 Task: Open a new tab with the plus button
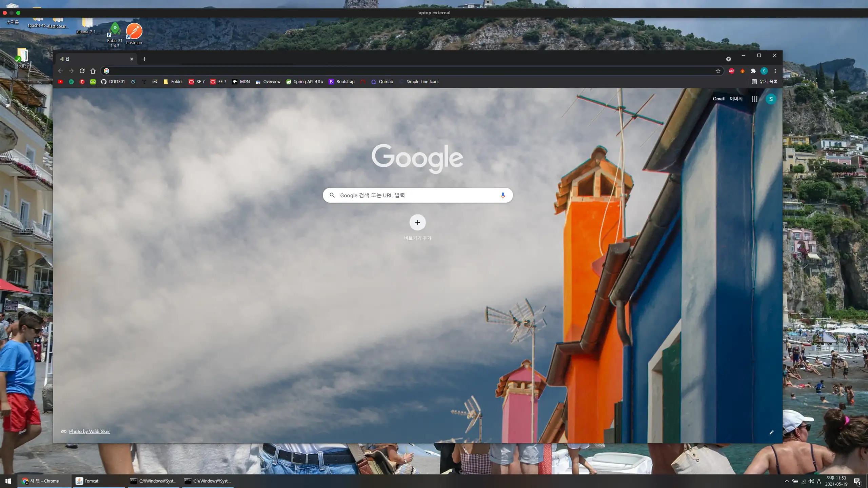pos(144,59)
